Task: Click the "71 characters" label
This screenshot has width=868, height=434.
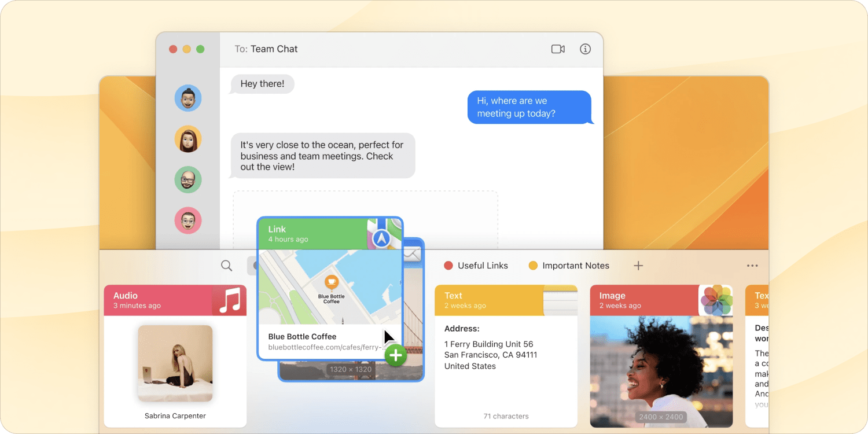Action: tap(506, 416)
